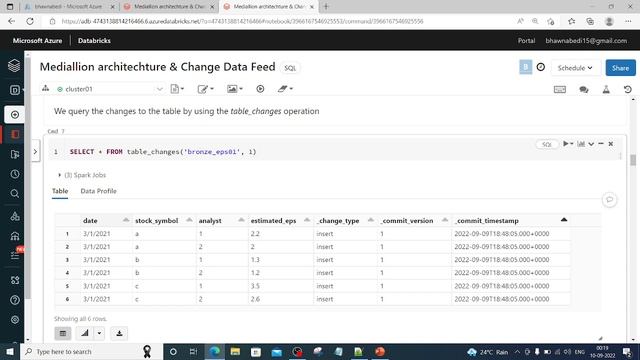Expand the left side panel arrow

[36, 151]
